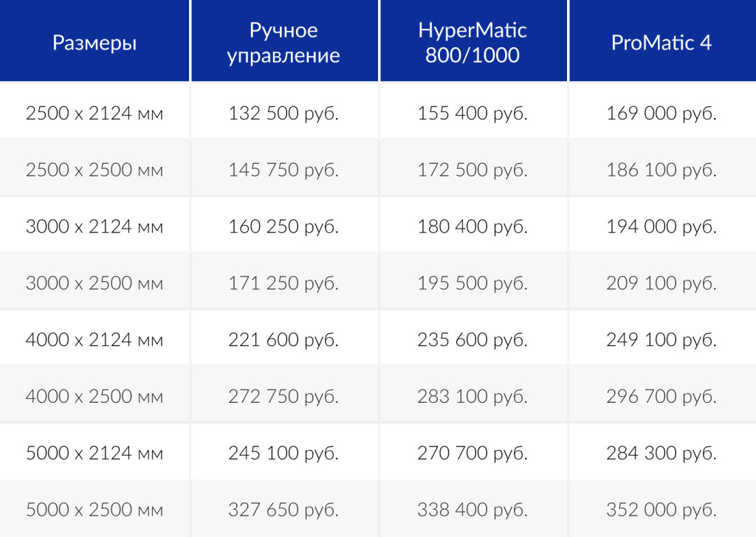Click the 3000 x 2124 мм size cell
The image size is (756, 537).
click(94, 226)
